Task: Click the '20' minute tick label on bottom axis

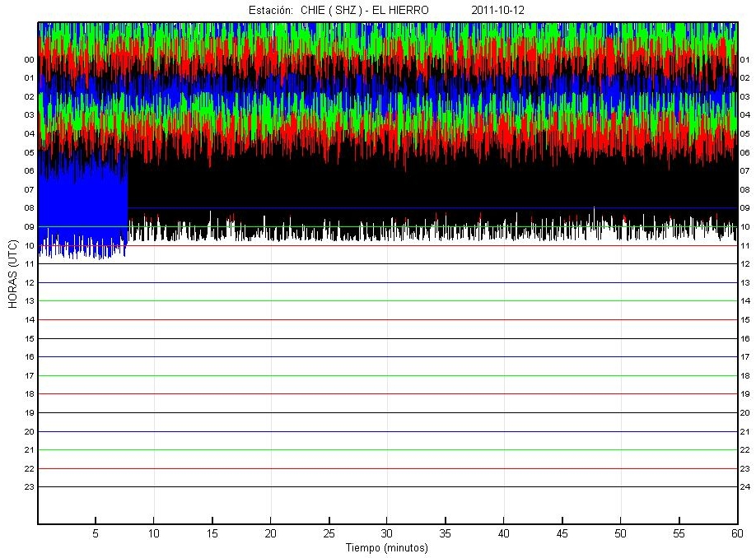Action: [270, 533]
